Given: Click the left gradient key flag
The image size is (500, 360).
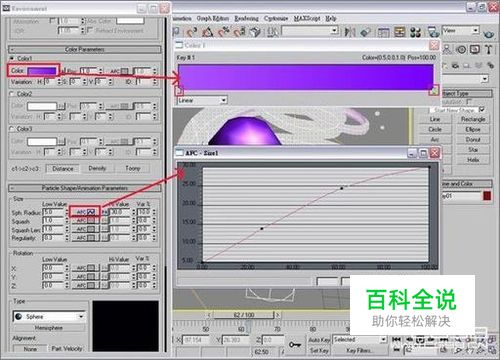Looking at the screenshot, I should pos(179,91).
